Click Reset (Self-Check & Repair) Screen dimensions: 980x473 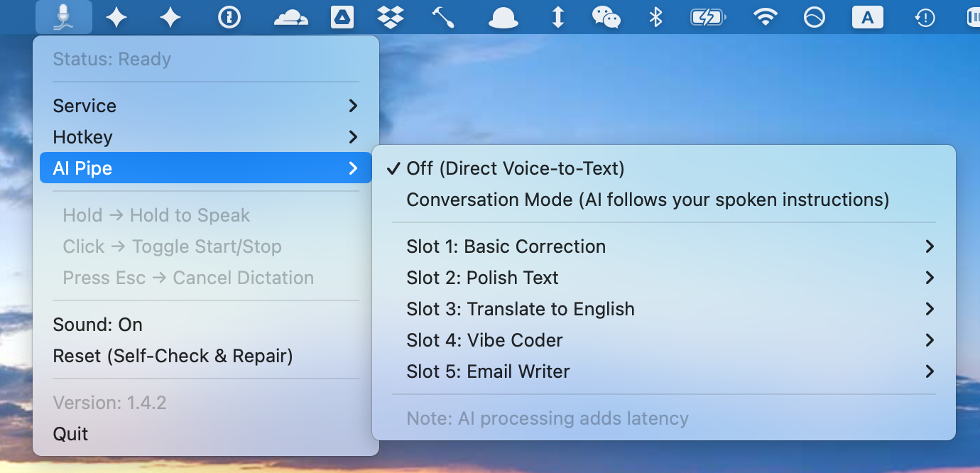coord(173,356)
